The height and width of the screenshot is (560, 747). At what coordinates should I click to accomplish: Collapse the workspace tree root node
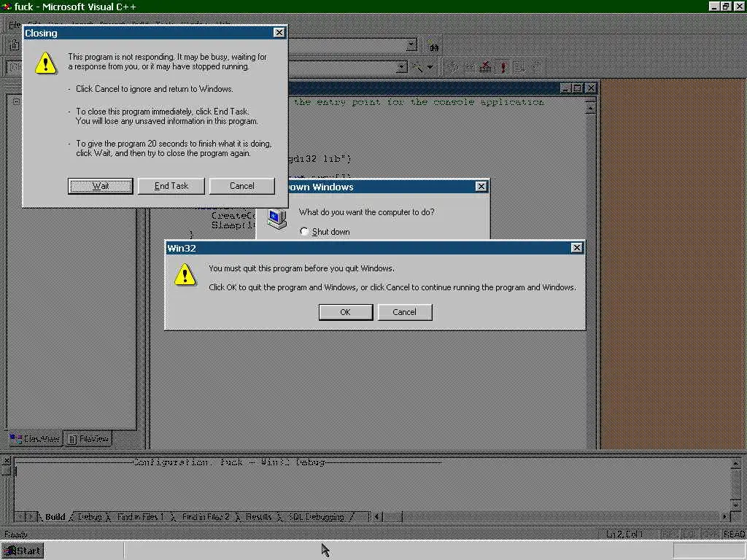click(16, 101)
